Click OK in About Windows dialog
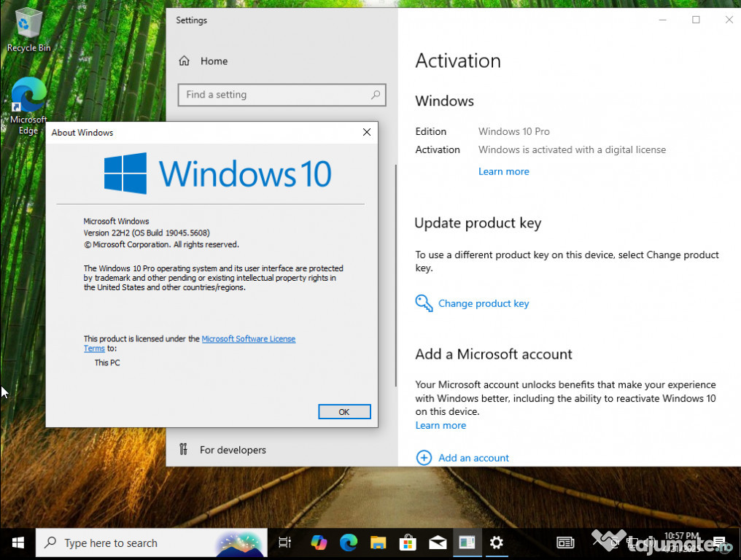Image resolution: width=741 pixels, height=560 pixels. point(344,411)
